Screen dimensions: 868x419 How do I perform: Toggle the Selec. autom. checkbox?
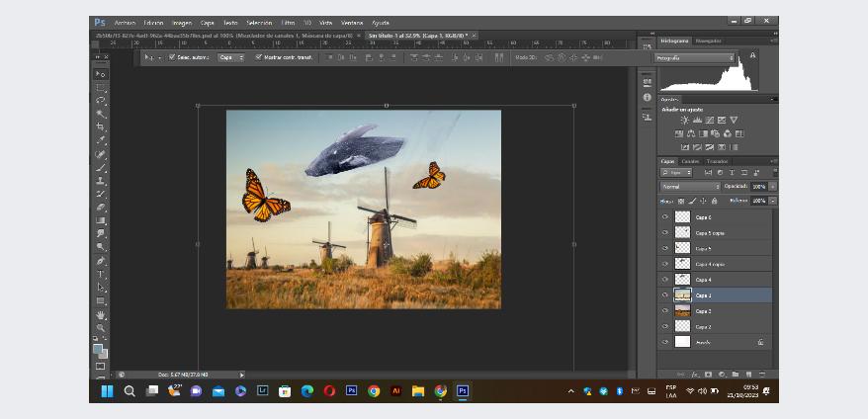(172, 57)
